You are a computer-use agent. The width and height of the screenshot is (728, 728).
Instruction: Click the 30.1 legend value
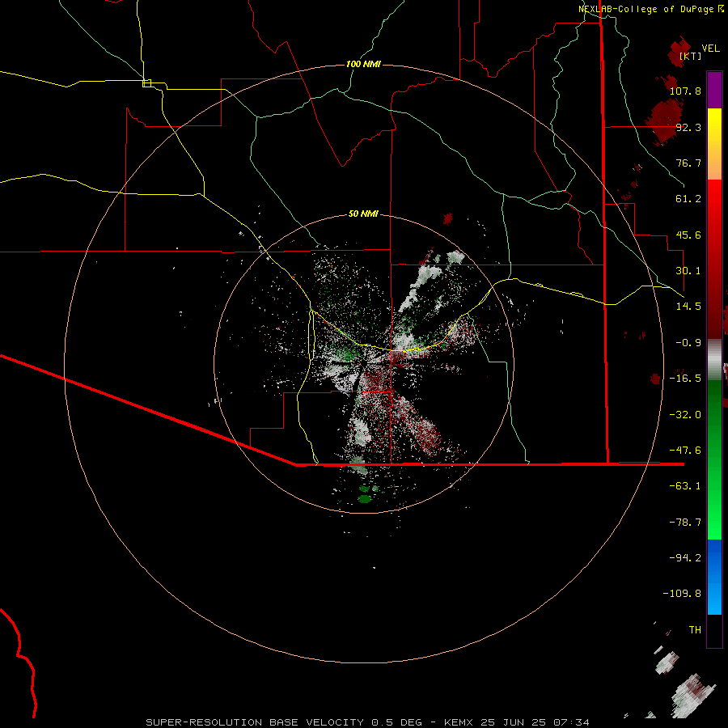click(688, 271)
